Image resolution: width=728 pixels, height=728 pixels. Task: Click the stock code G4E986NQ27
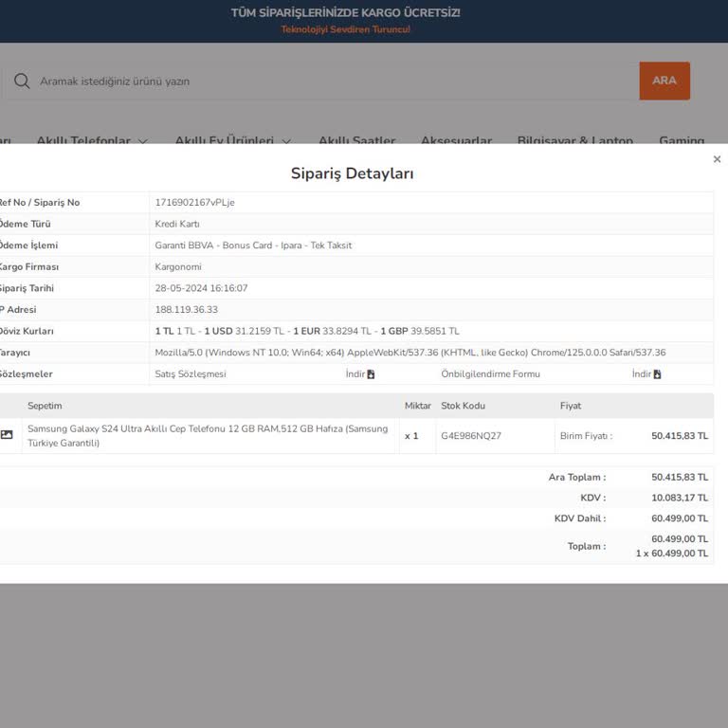[x=471, y=436]
